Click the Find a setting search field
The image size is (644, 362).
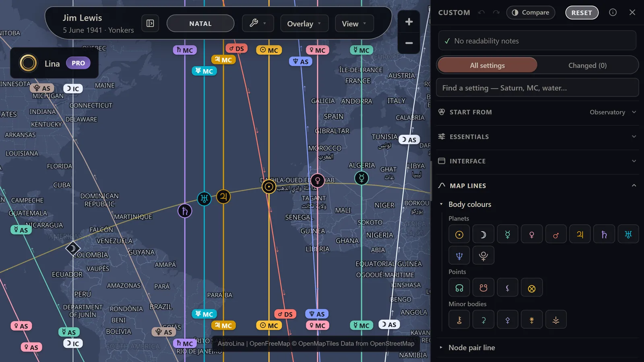coord(537,88)
